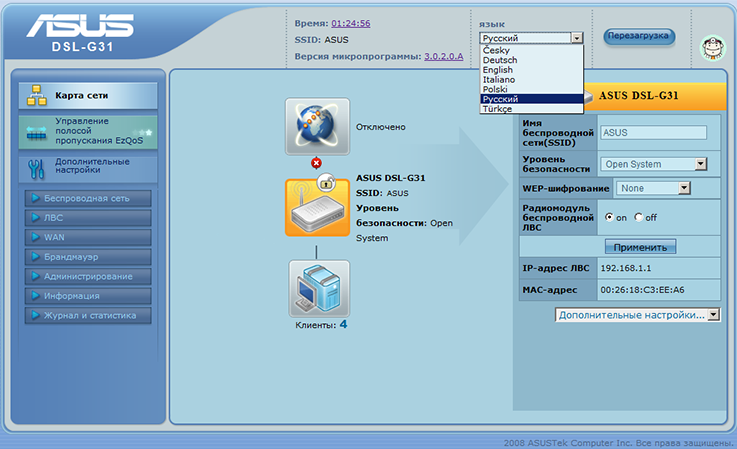Expand the Журнал и статистика menu
737x449 pixels.
pos(88,315)
